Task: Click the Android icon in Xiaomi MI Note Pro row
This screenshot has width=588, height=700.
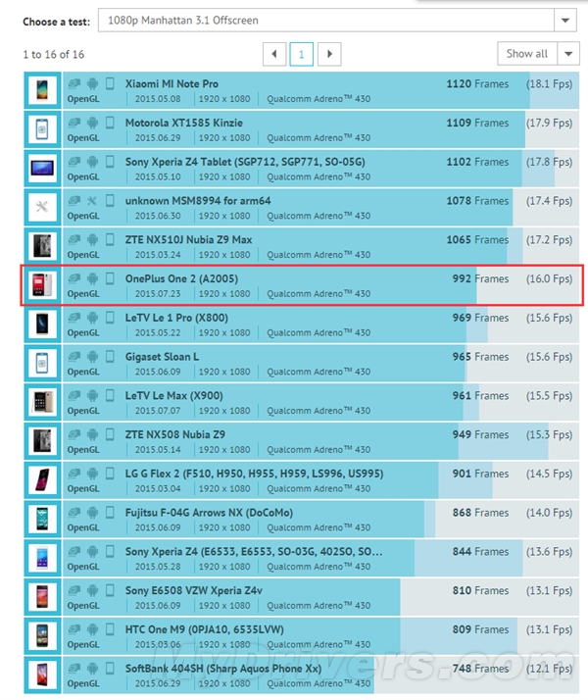Action: coord(92,84)
